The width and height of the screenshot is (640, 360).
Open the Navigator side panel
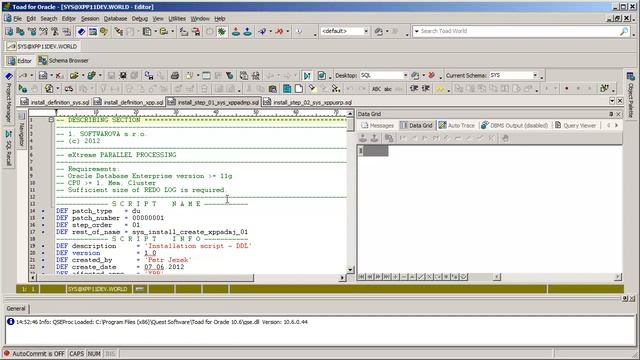[22, 130]
